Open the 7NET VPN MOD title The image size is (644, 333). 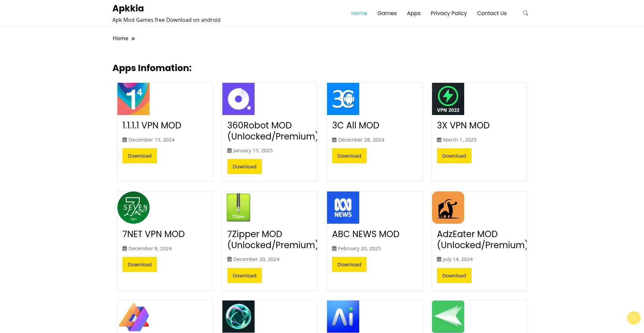click(x=154, y=234)
